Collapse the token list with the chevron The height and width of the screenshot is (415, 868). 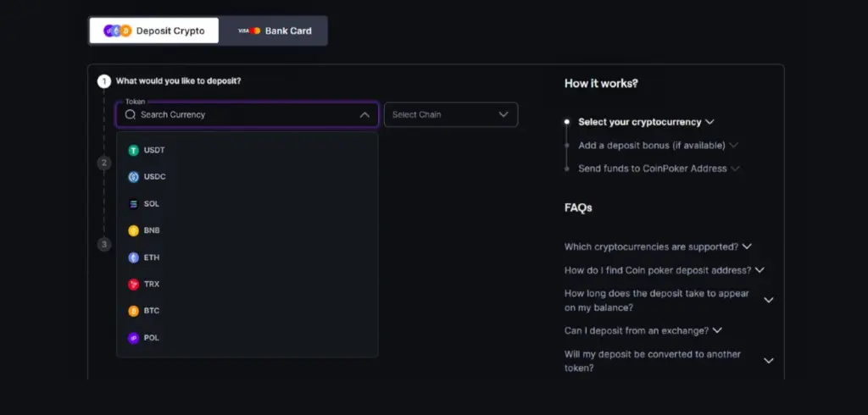(364, 114)
